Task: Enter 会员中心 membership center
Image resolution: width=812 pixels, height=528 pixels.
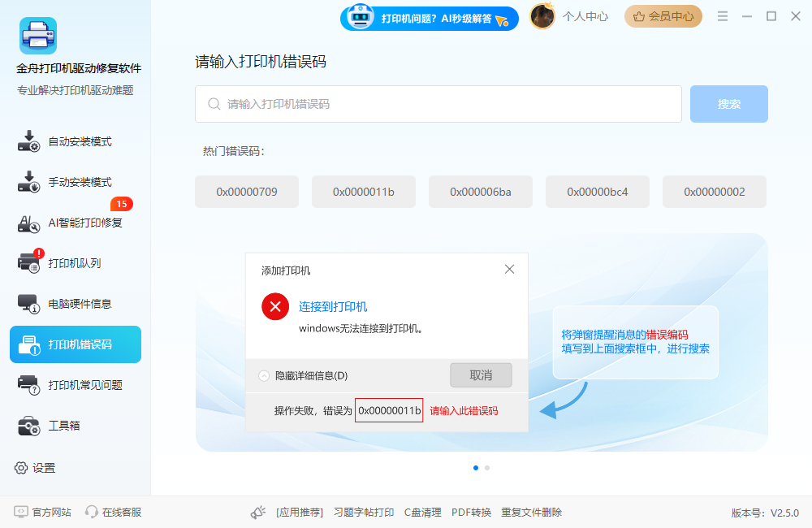Action: [x=663, y=16]
